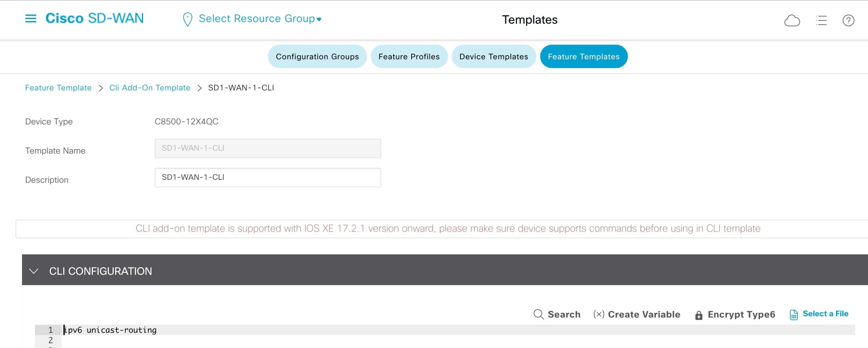Navigate to Feature Template breadcrumb link
Image resolution: width=868 pixels, height=348 pixels.
click(x=58, y=88)
